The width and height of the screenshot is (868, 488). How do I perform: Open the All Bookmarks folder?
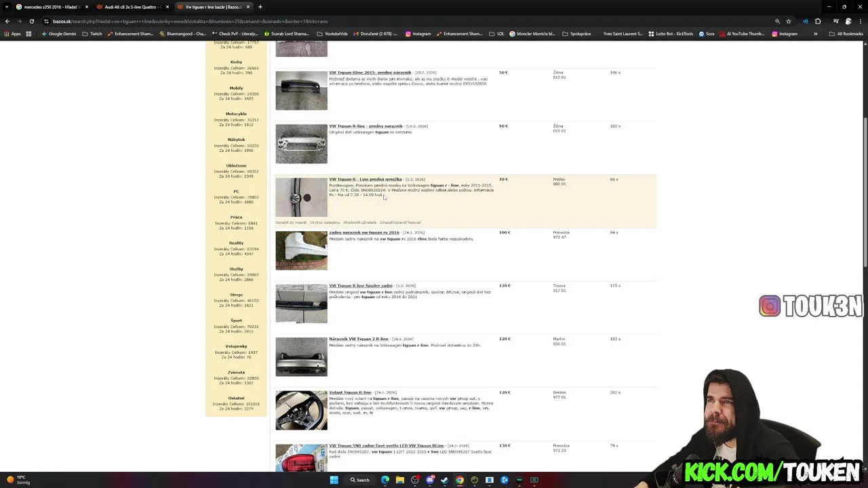point(846,34)
